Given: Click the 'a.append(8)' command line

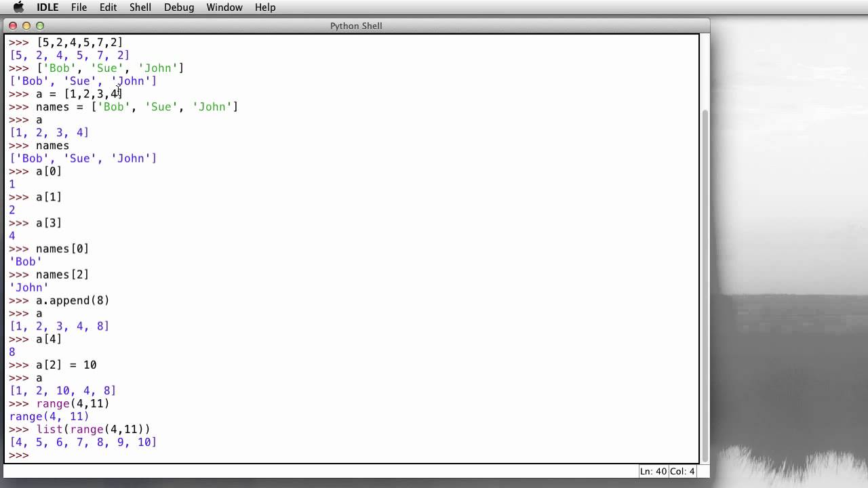Looking at the screenshot, I should point(59,300).
